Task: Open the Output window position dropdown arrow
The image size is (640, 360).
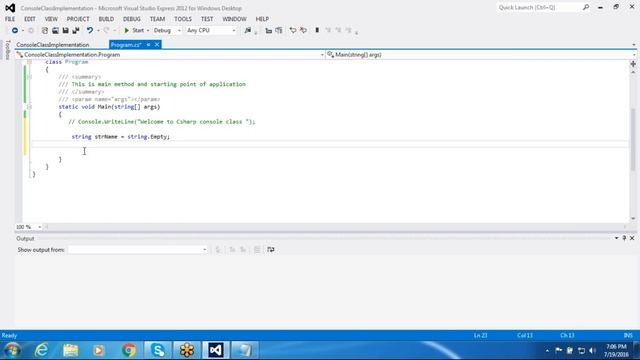Action: [x=616, y=238]
